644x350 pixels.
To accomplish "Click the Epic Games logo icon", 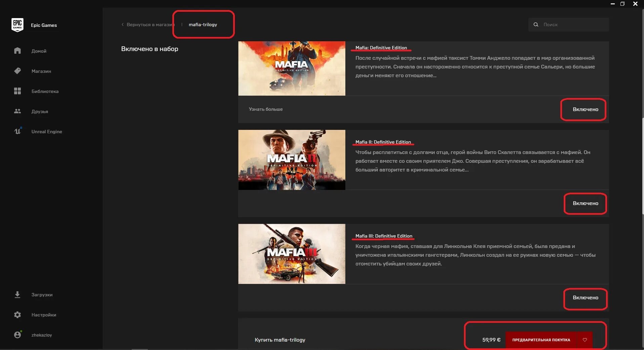I will [x=17, y=25].
